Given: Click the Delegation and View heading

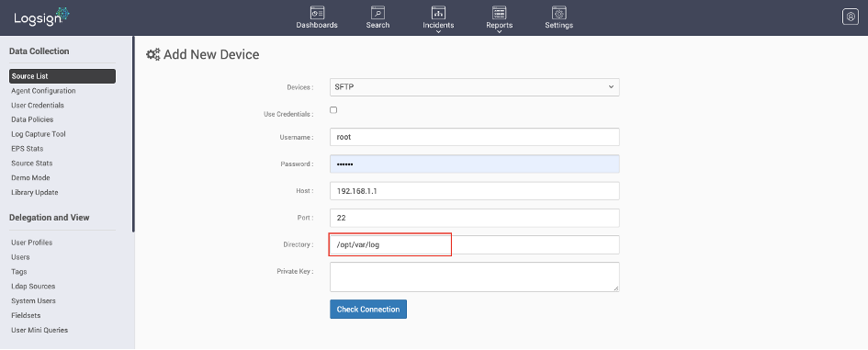Looking at the screenshot, I should 50,218.
